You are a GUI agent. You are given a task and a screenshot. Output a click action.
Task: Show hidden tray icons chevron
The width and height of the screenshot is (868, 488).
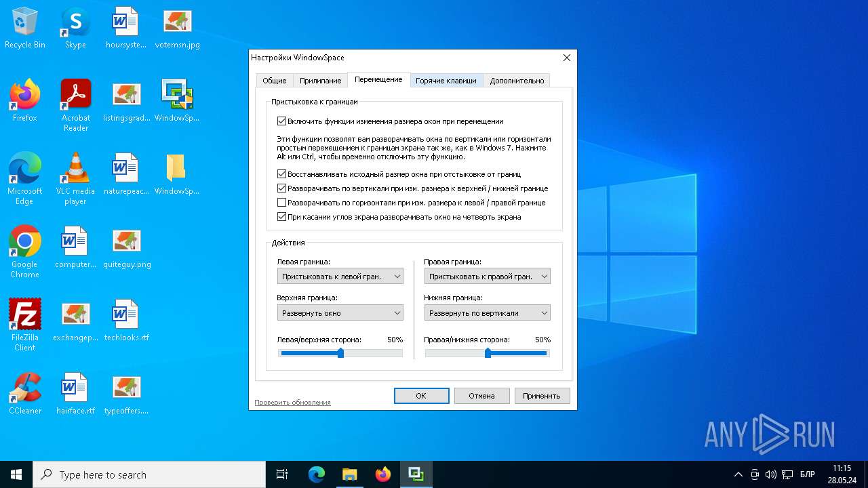pyautogui.click(x=738, y=474)
